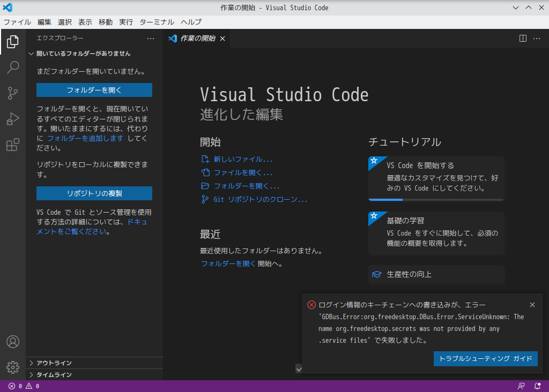The height and width of the screenshot is (392, 549).
Task: Open the 実行 menu
Action: tap(125, 22)
